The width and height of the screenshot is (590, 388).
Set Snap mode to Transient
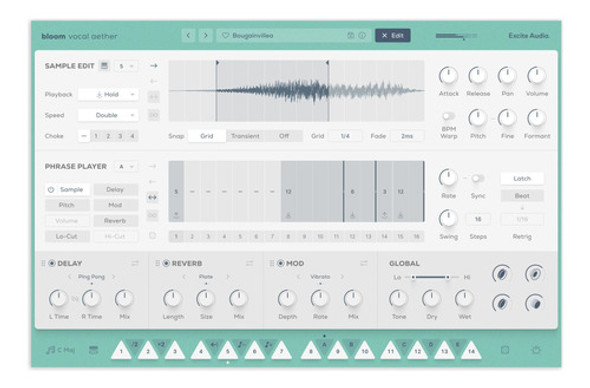[x=245, y=136]
